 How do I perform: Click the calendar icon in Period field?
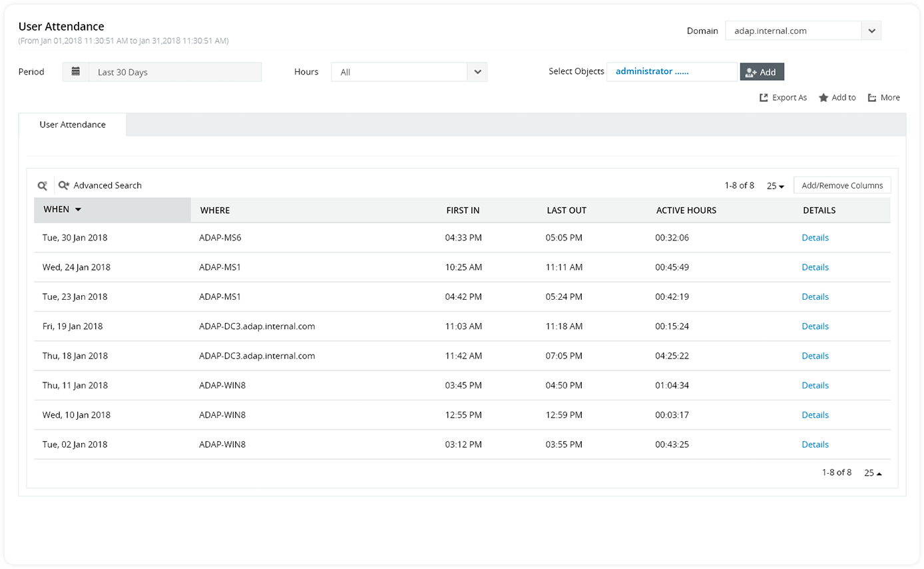tap(76, 72)
